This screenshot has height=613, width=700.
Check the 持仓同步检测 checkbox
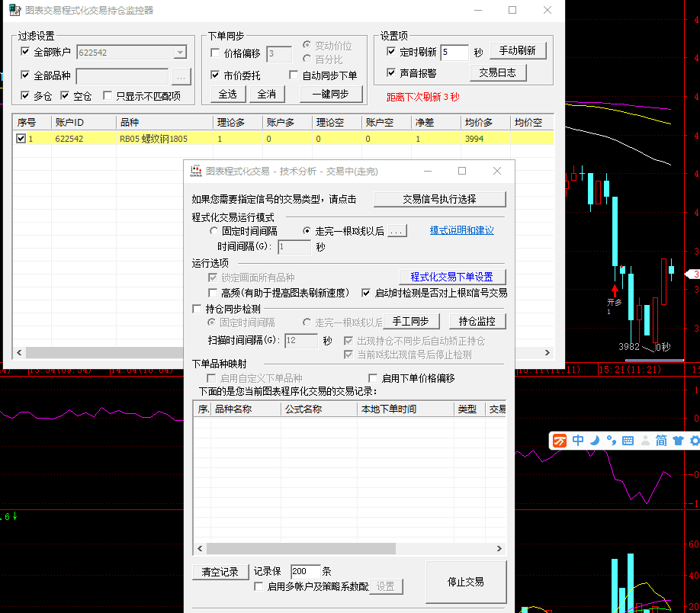(197, 309)
